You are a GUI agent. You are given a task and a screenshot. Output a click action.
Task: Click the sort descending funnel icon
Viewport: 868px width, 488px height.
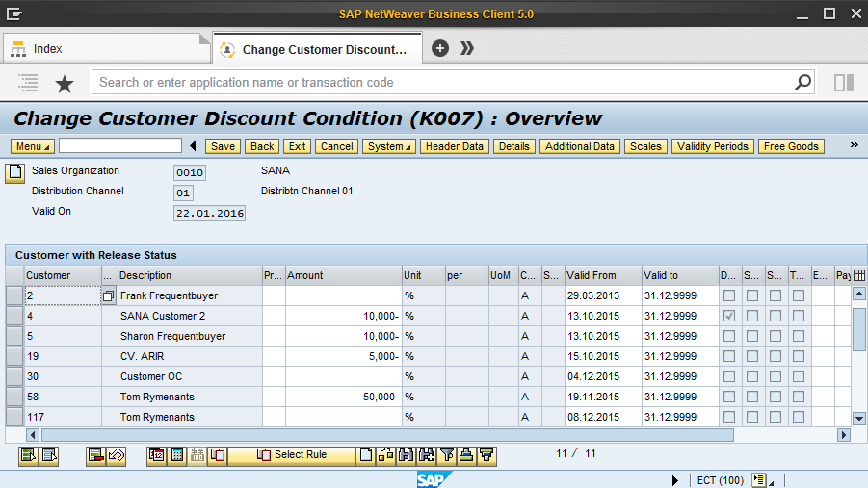(x=487, y=455)
